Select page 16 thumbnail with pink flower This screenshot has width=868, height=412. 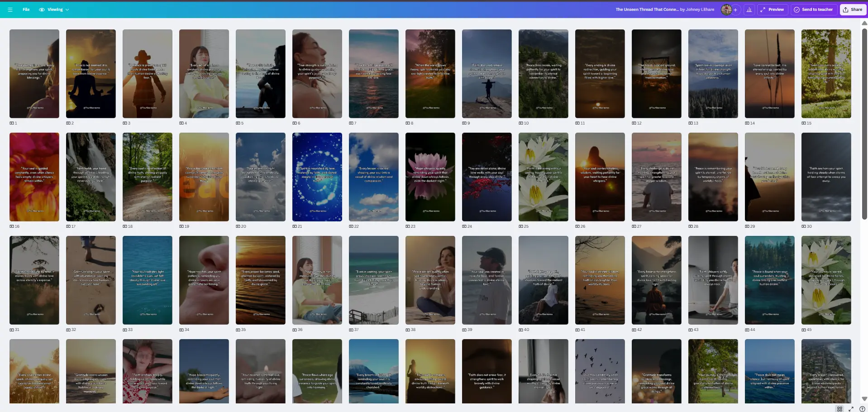click(x=34, y=177)
